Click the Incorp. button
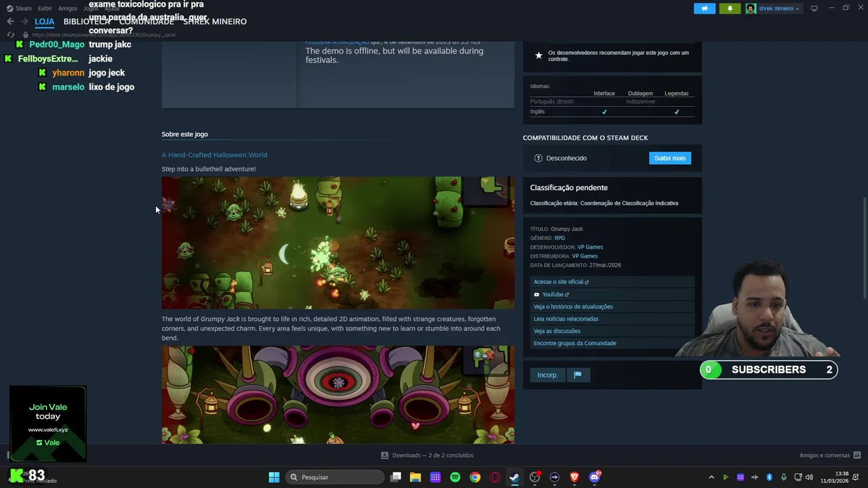 click(547, 375)
